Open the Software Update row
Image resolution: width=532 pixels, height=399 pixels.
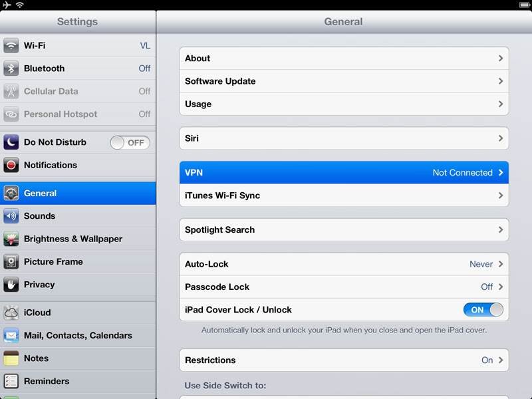pyautogui.click(x=344, y=81)
